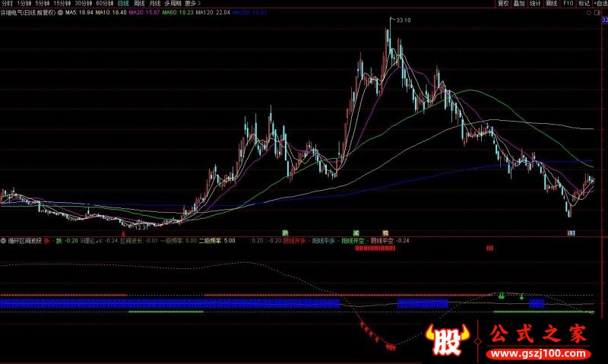
Task: Expand the 循环区间波段 indicator dropdown arrow
Action: (3, 241)
